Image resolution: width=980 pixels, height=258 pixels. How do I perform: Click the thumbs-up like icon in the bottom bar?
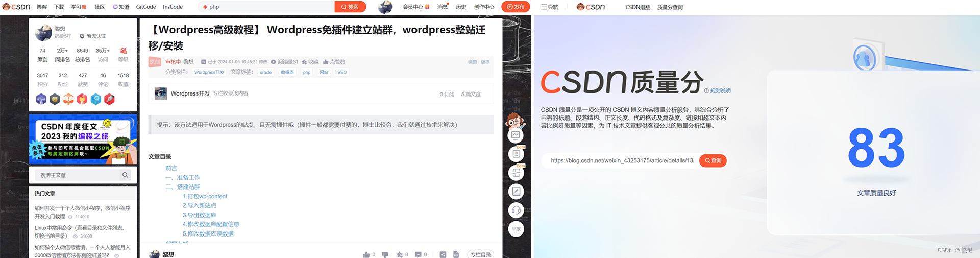pyautogui.click(x=366, y=254)
